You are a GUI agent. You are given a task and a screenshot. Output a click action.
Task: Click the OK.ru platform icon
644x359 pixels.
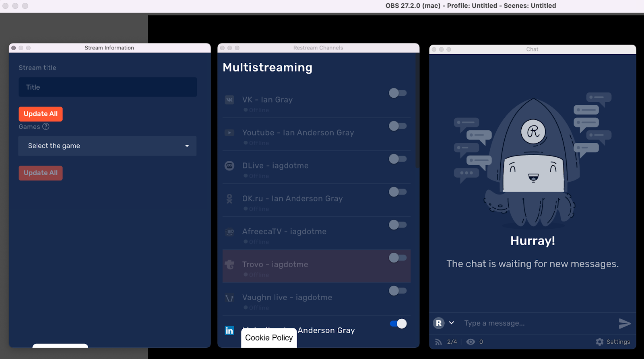(x=229, y=199)
